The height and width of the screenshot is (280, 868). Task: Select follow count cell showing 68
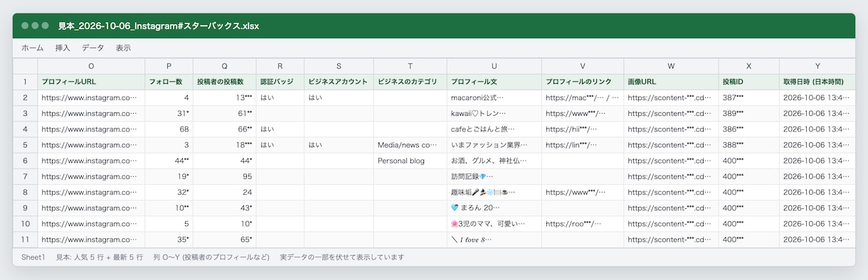169,129
